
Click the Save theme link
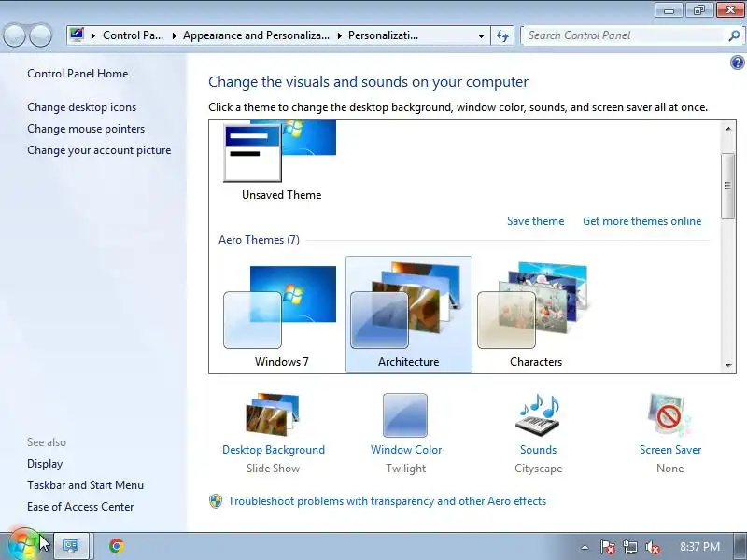point(535,221)
